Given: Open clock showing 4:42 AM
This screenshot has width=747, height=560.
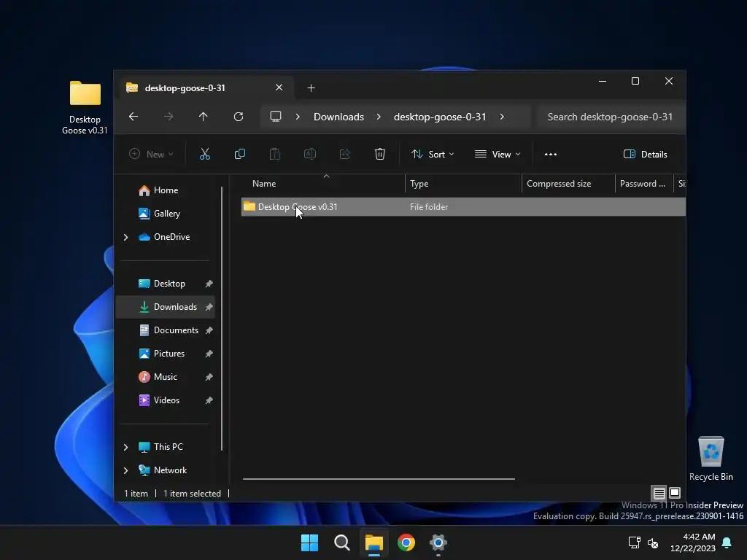Looking at the screenshot, I should click(693, 542).
